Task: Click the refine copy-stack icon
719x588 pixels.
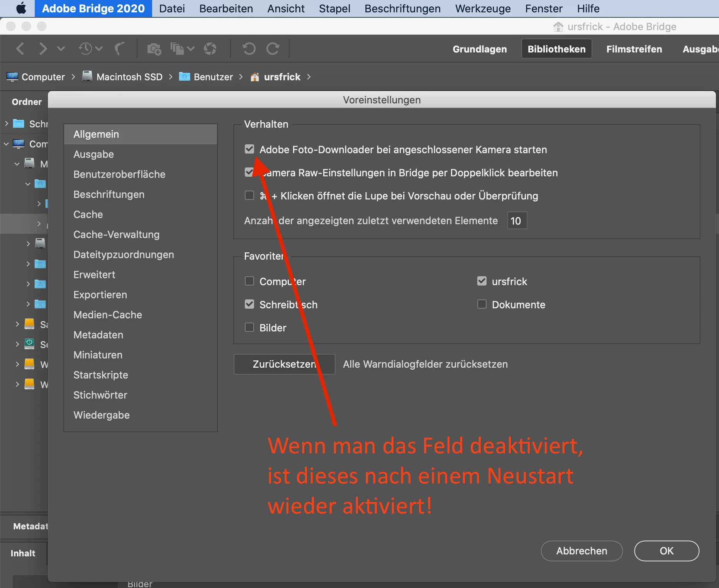Action: [x=178, y=49]
